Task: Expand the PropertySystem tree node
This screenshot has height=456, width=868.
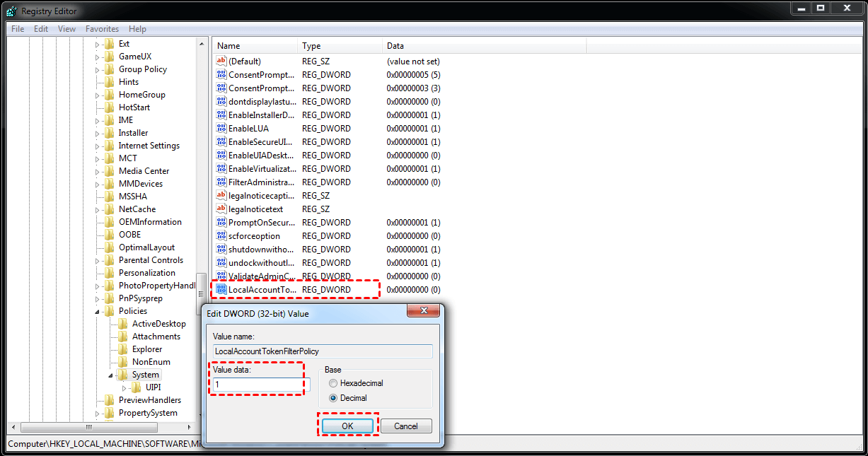Action: pos(98,413)
